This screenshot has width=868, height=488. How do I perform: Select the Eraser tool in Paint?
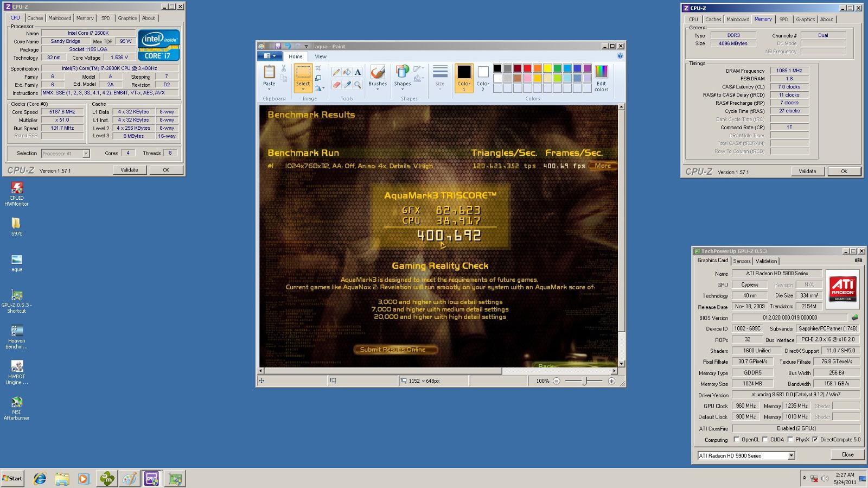(x=336, y=85)
